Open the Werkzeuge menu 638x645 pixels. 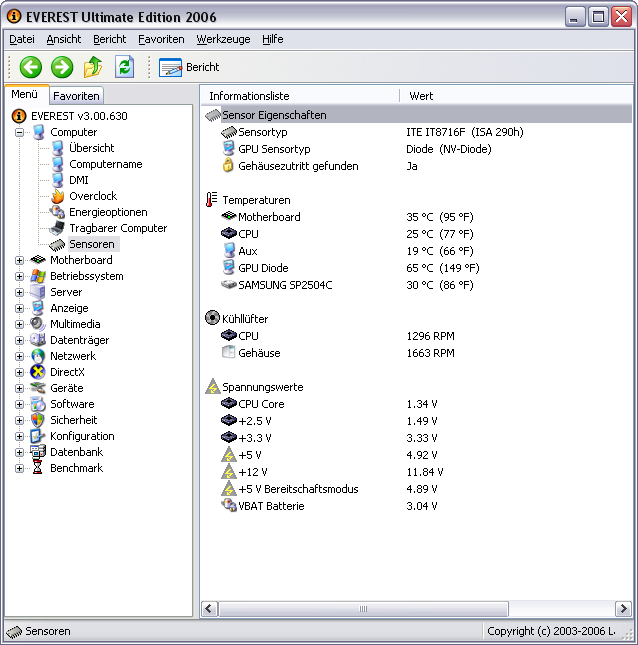coord(223,39)
